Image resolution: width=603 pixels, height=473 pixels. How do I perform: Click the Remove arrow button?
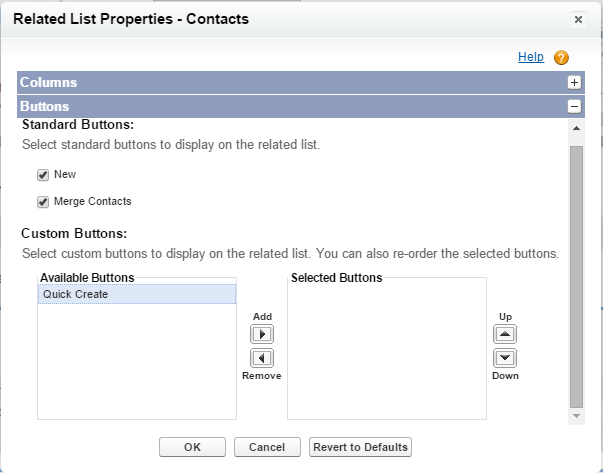(x=261, y=358)
